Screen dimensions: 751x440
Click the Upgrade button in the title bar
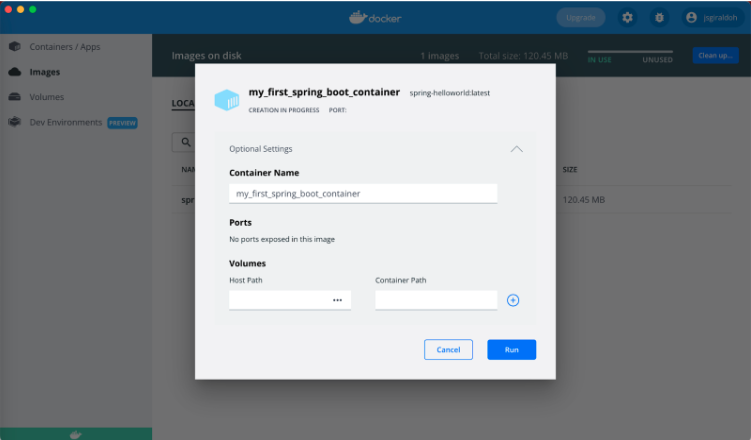[580, 17]
